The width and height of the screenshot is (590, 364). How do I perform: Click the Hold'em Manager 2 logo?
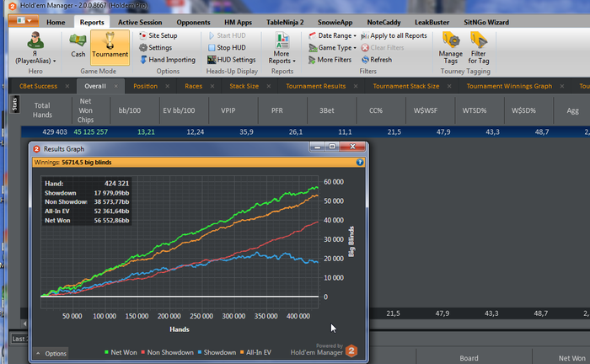point(351,351)
